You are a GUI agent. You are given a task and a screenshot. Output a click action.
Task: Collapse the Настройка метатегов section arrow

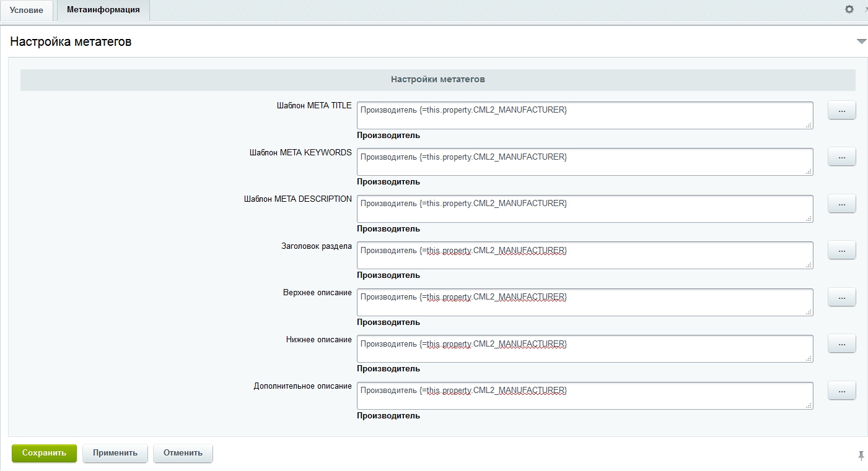(861, 41)
